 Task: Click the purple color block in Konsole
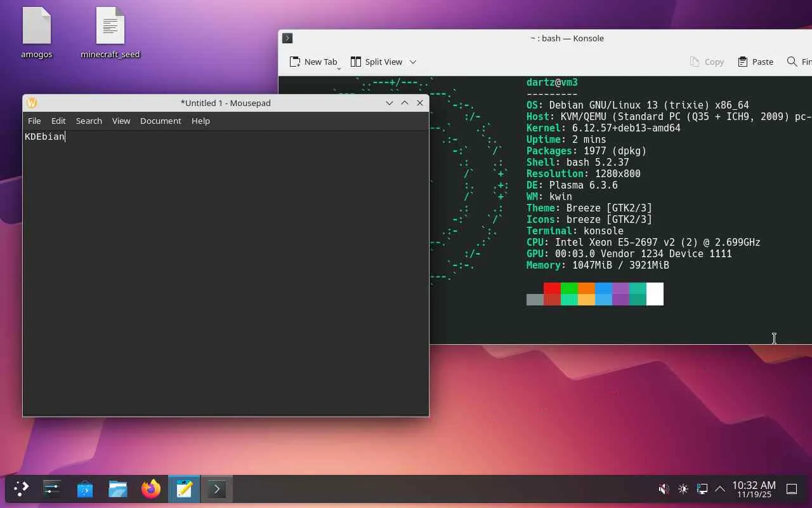point(620,288)
